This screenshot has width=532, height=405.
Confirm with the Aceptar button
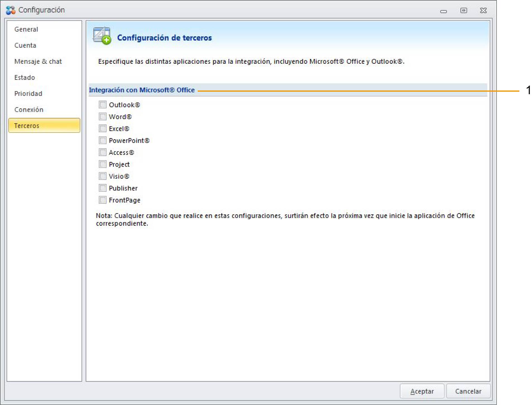click(422, 391)
